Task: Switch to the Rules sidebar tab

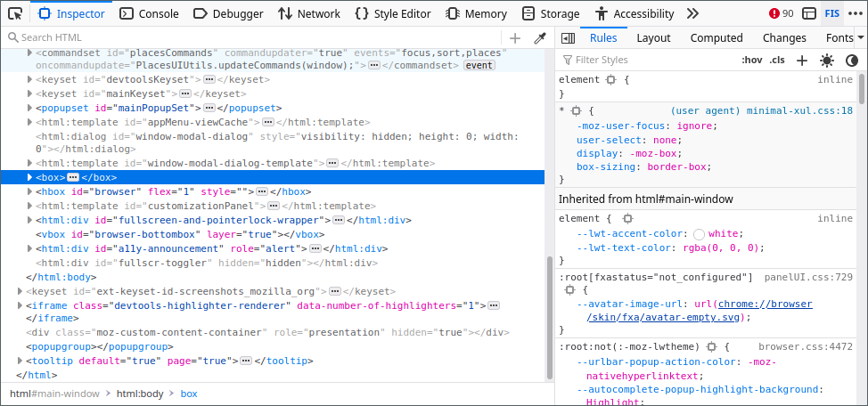Action: pos(603,37)
